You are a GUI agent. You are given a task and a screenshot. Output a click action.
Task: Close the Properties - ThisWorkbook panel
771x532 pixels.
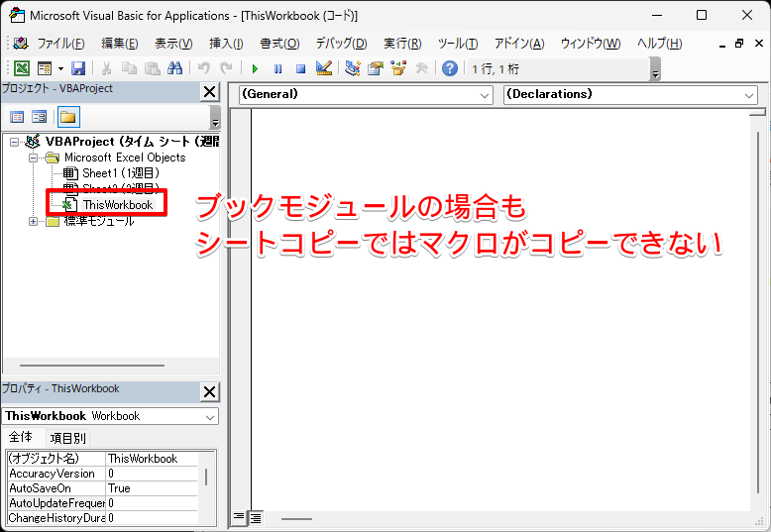[209, 392]
